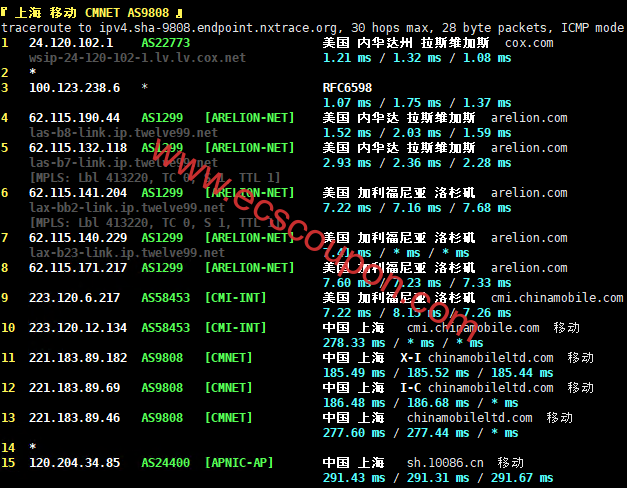Screen dimensions: 627x488
Task: Click the IP address 24.120.102.1
Action: pos(71,43)
